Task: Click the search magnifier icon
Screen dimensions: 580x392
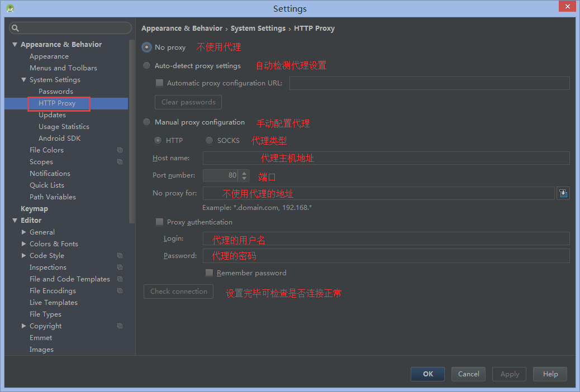Action: [x=15, y=28]
